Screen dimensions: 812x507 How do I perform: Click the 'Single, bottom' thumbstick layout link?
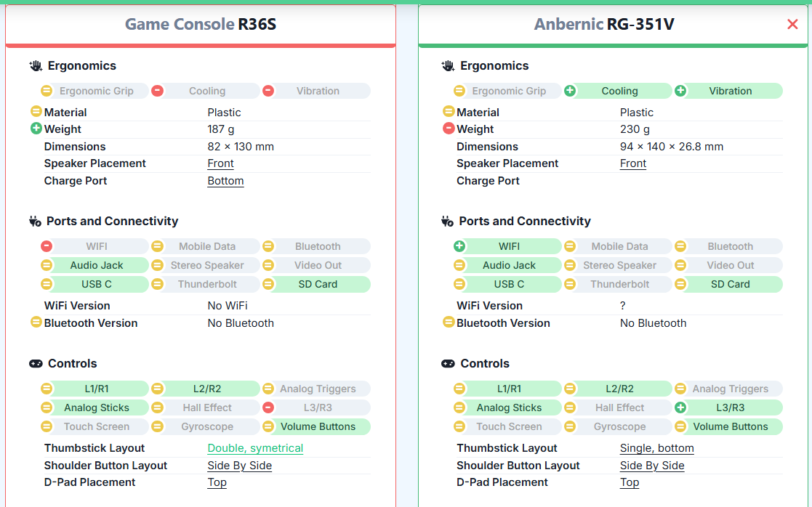coord(656,448)
